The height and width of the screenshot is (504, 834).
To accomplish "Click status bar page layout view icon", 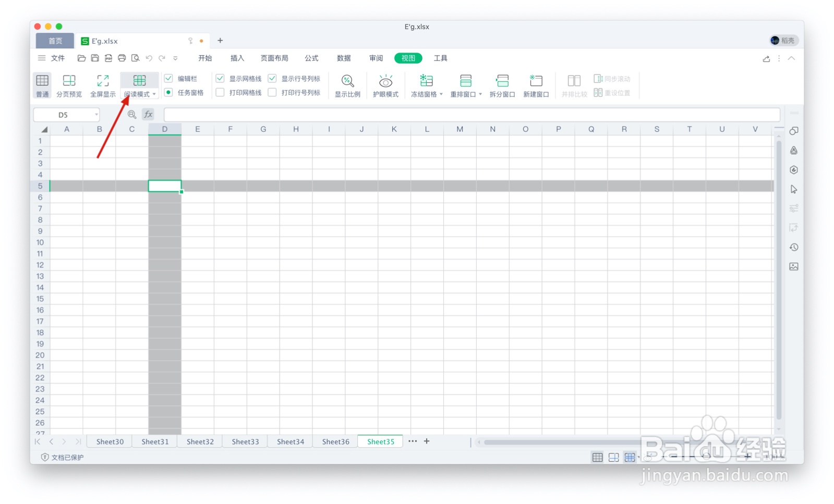I will click(614, 457).
